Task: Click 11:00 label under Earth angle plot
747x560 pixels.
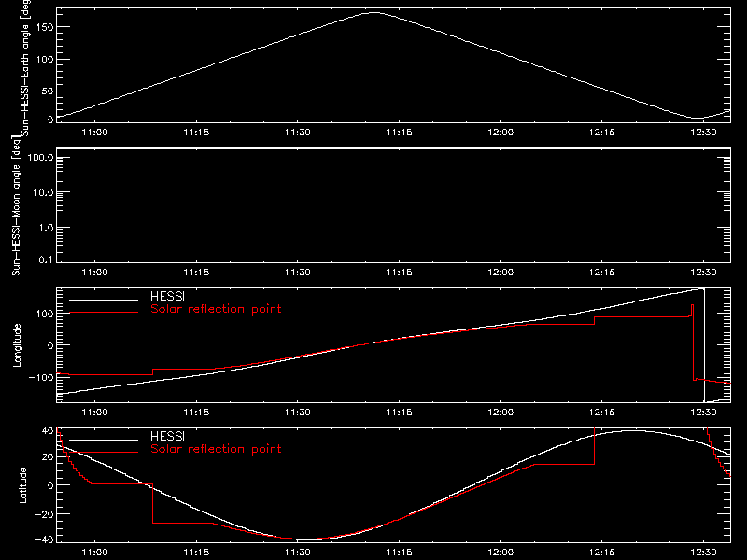Action: pos(95,133)
